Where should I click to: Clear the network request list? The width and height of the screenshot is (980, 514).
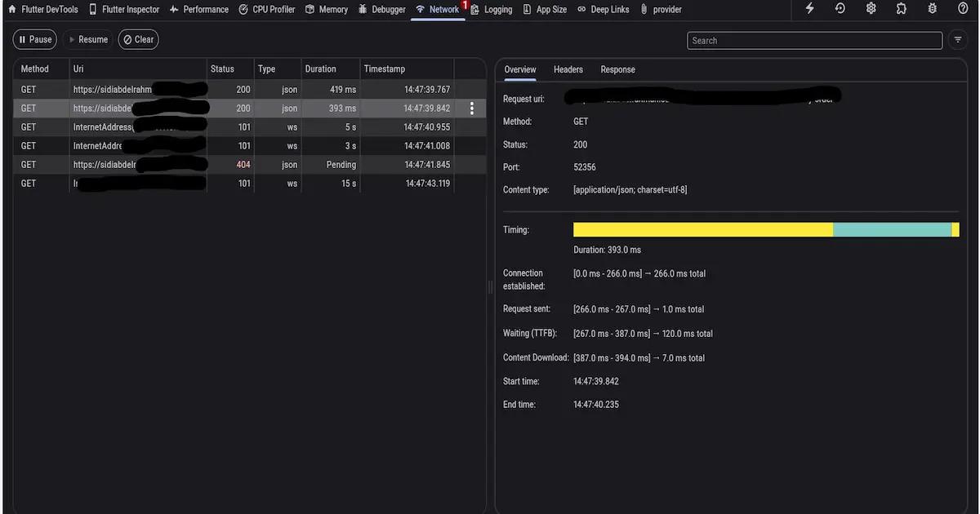(x=138, y=39)
